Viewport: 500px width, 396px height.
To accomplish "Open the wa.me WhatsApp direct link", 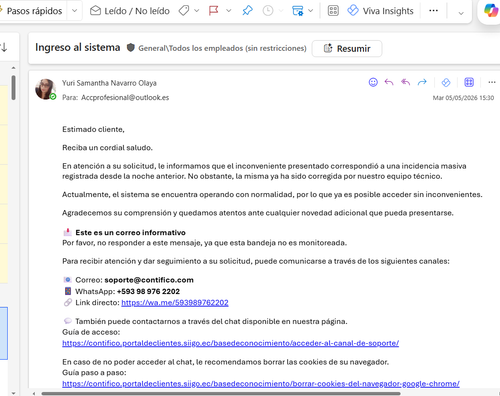I will [175, 303].
